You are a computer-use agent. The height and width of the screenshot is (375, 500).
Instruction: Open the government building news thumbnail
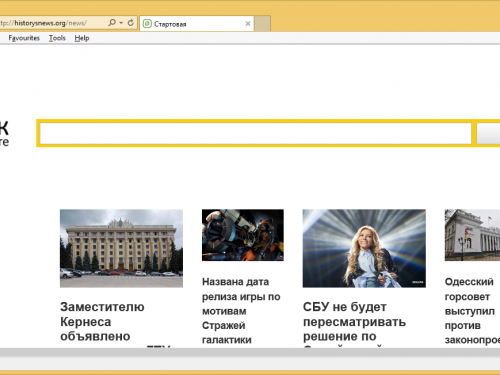point(121,248)
